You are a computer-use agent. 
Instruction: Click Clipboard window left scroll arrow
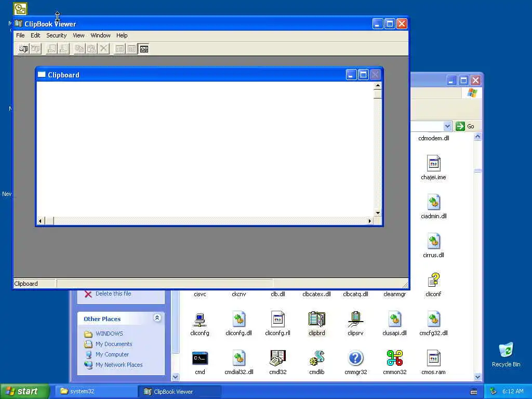(x=40, y=221)
